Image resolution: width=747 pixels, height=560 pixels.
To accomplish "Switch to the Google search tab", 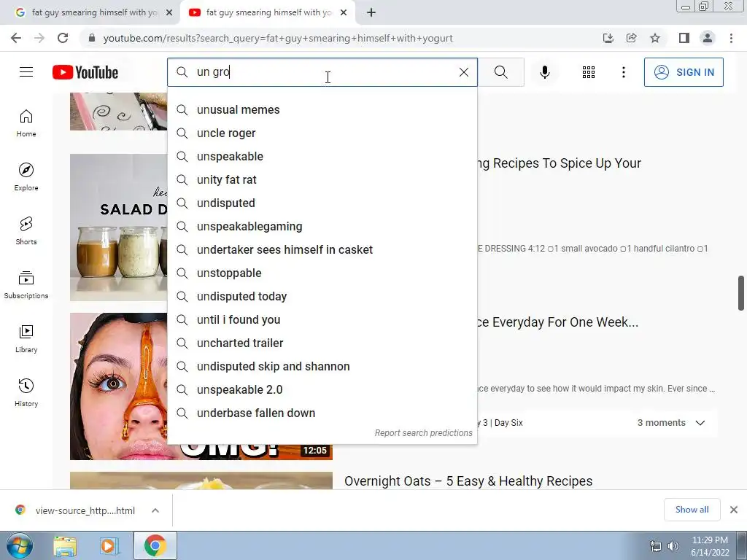I will [90, 12].
